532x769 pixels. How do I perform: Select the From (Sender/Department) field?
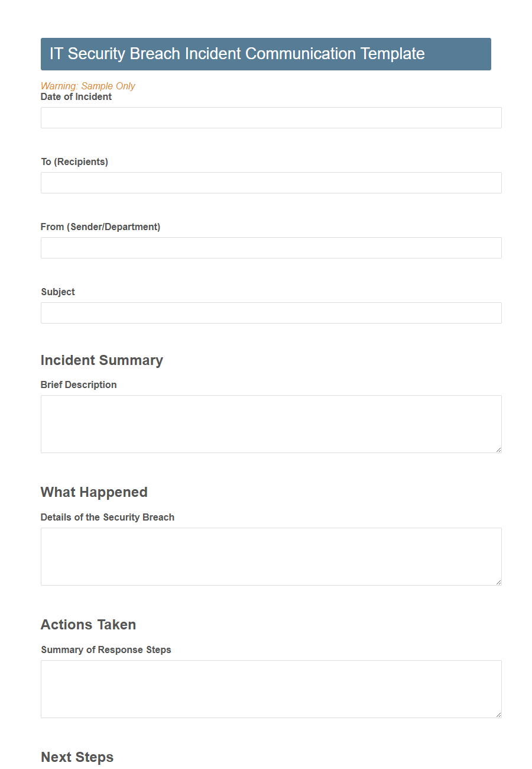[271, 248]
